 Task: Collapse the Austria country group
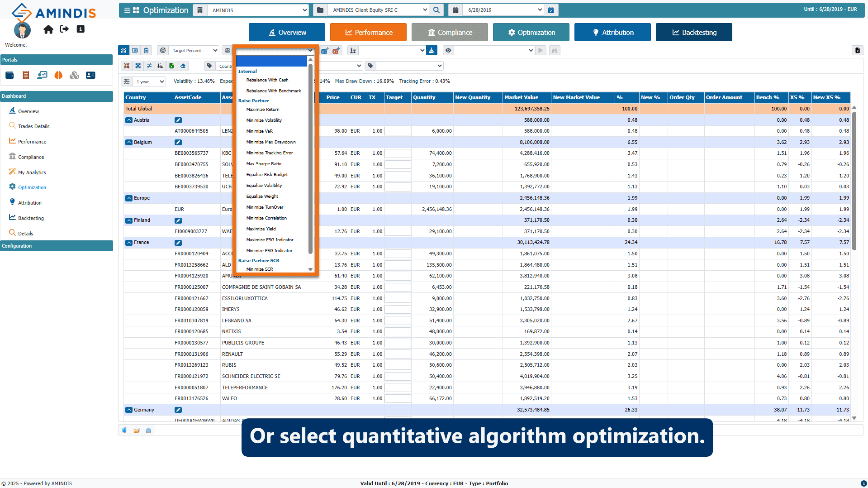(129, 120)
